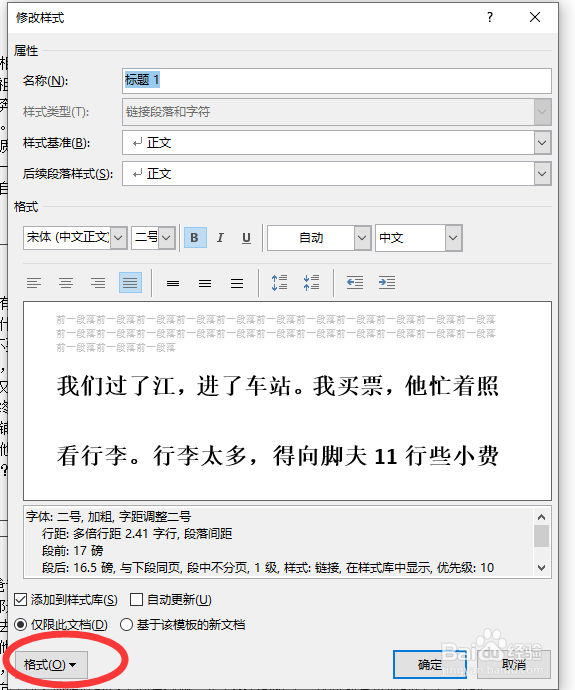This screenshot has width=575, height=690.
Task: Open font name 宋体 dropdown
Action: click(118, 238)
